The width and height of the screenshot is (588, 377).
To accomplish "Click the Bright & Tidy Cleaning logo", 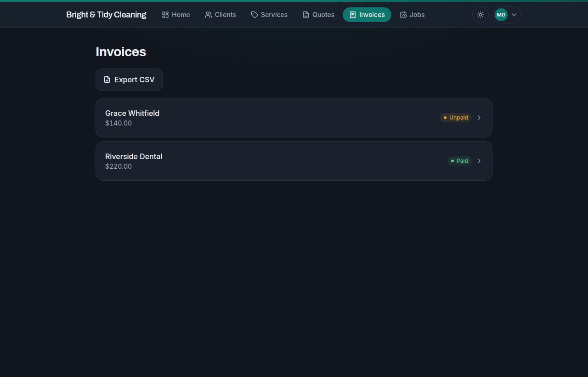I will point(106,15).
